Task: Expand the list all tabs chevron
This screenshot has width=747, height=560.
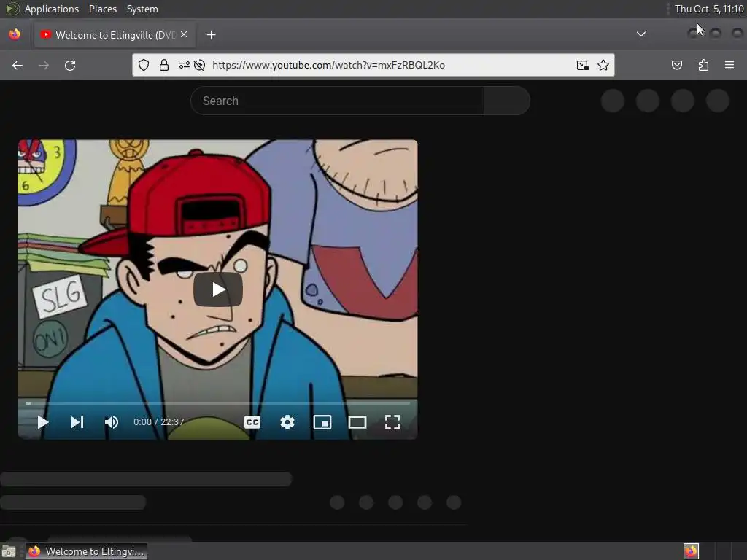Action: 641,34
